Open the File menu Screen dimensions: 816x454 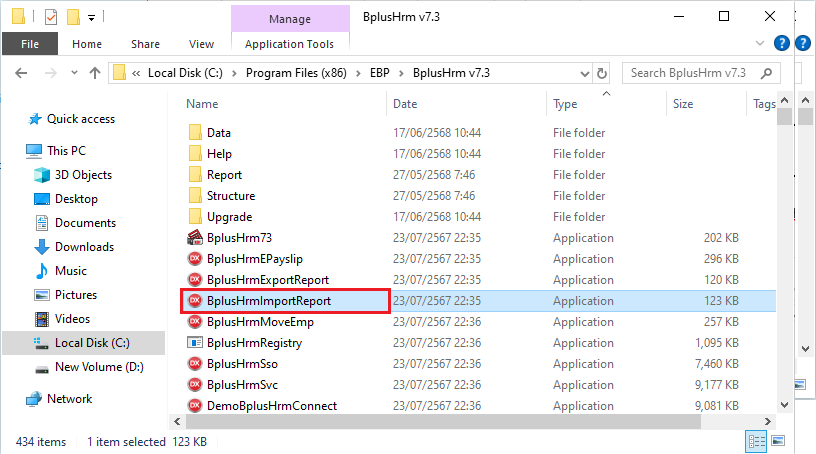30,44
